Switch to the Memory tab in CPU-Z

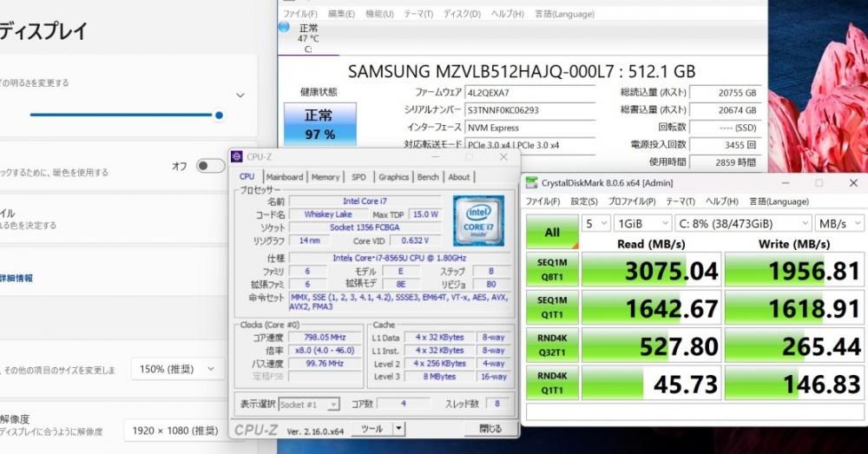coord(325,177)
